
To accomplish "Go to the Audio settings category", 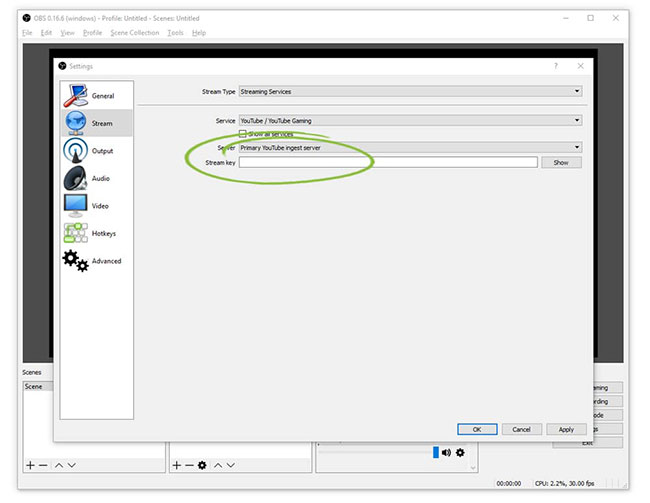I will point(95,179).
